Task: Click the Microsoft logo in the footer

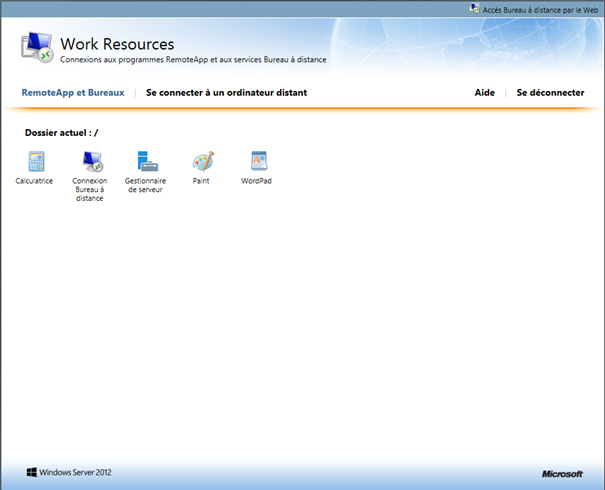Action: tap(562, 473)
